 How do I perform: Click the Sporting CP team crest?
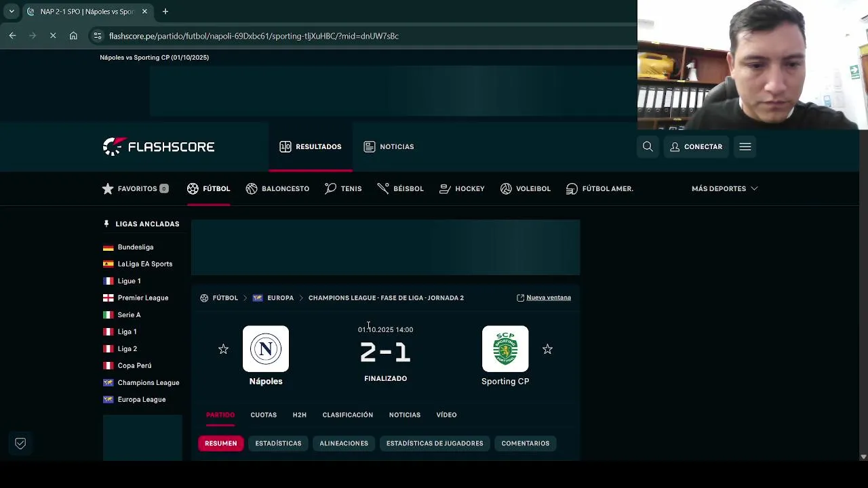(x=505, y=349)
